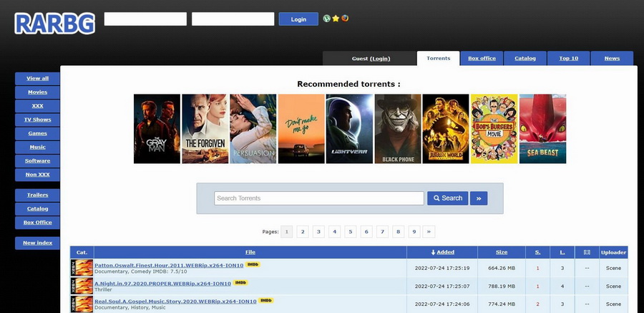Open the Sea Beast recommended poster
This screenshot has width=644, height=313.
(542, 129)
